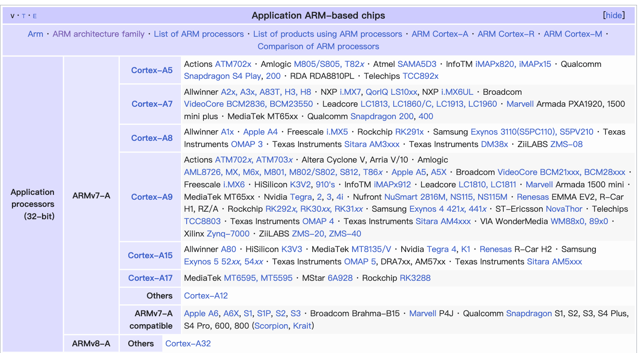Open Apple A6X link

[x=231, y=314]
